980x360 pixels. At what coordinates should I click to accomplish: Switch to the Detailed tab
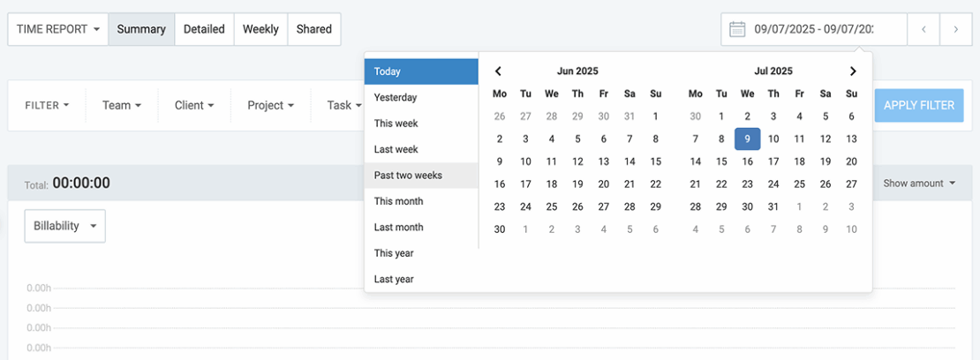(x=204, y=29)
